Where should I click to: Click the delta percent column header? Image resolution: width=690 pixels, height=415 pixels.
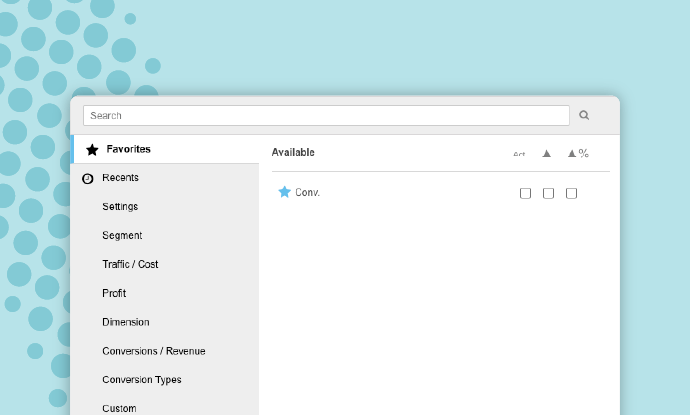click(578, 153)
